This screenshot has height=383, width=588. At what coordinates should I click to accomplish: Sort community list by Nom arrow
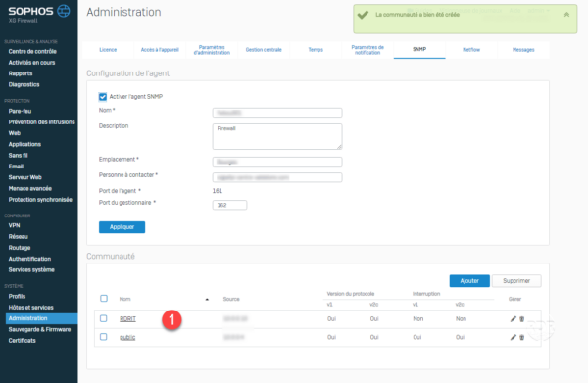point(207,299)
